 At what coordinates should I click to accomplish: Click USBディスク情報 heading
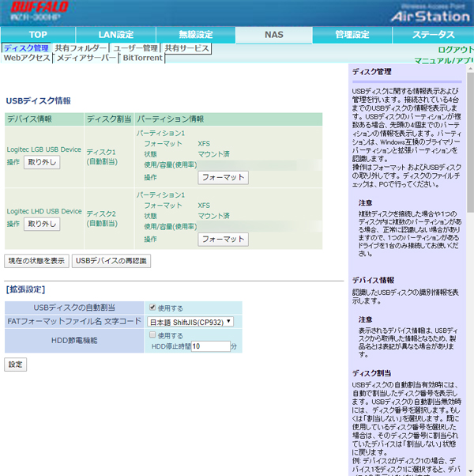[x=38, y=100]
